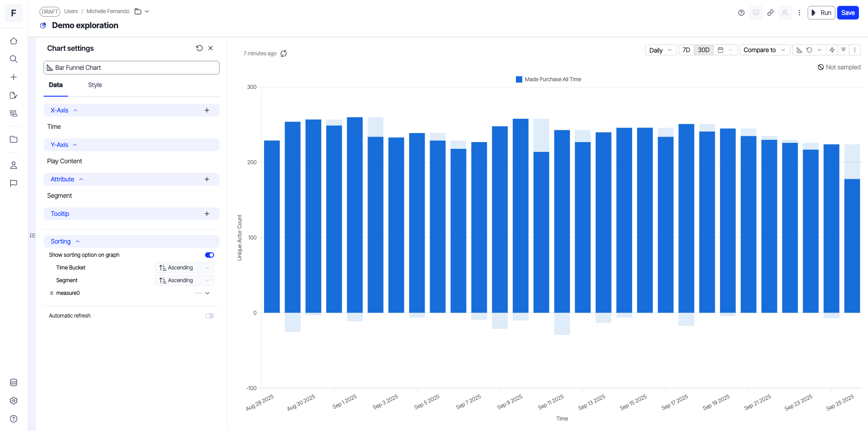
Task: Toggle Made Purchase All Time legend series
Action: 548,79
